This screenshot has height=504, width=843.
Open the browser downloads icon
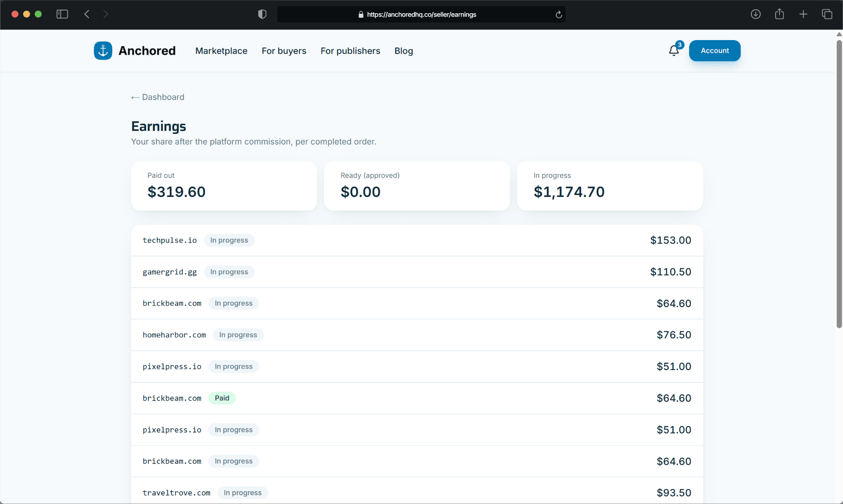[x=756, y=14]
